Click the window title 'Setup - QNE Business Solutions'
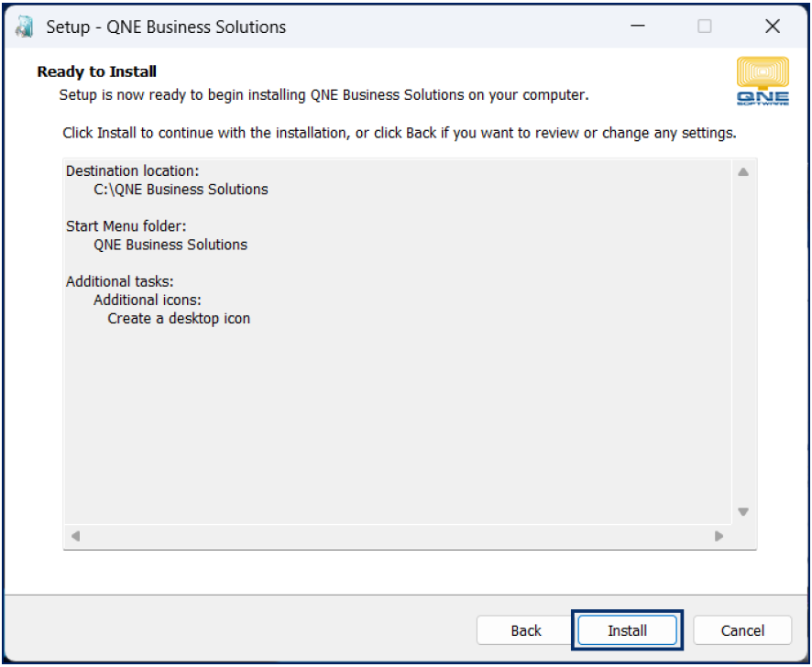812x667 pixels. (x=166, y=27)
